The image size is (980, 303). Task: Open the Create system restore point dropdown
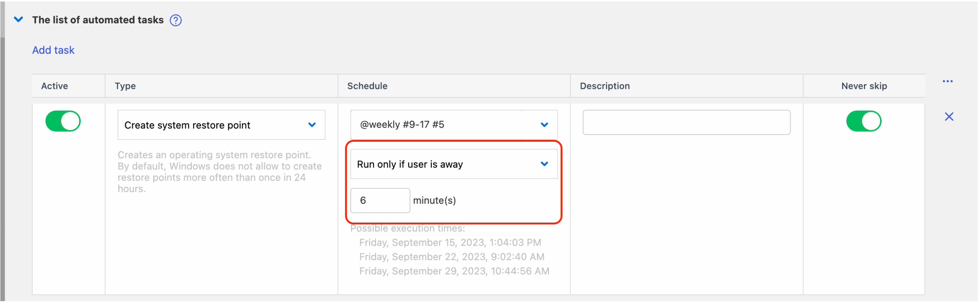click(x=221, y=125)
